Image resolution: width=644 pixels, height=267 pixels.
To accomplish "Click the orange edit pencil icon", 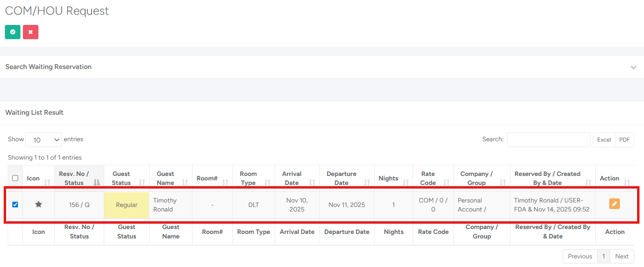I will coord(614,204).
